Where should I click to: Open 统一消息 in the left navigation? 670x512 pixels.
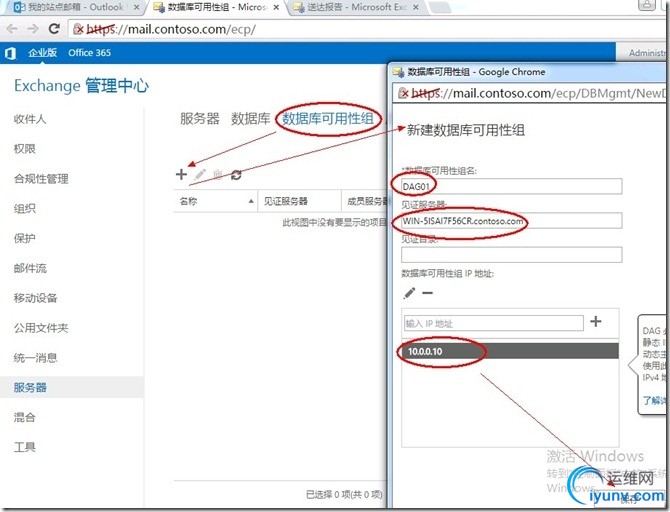point(35,358)
